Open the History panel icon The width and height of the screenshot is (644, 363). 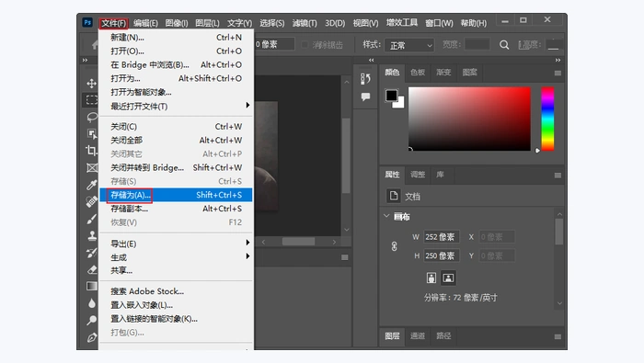click(365, 78)
